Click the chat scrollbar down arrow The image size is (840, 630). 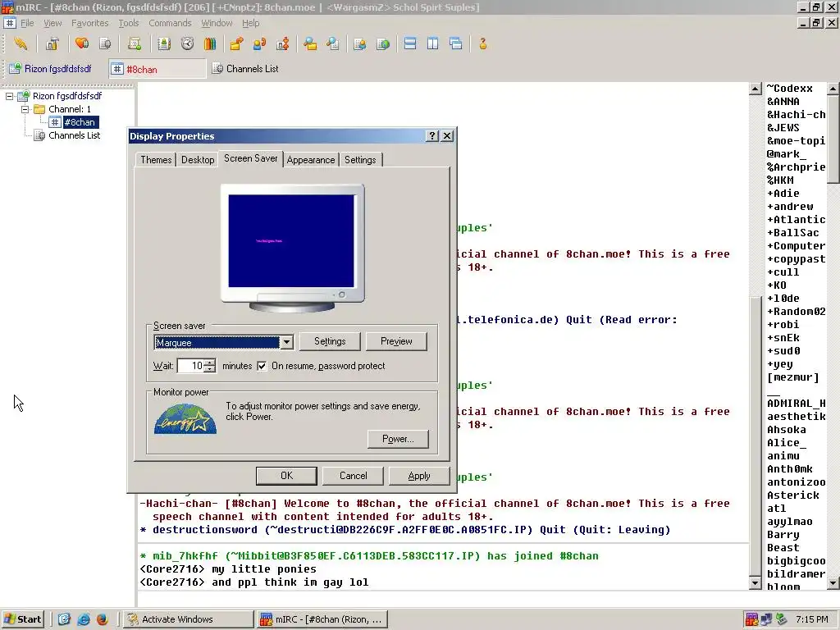(755, 583)
